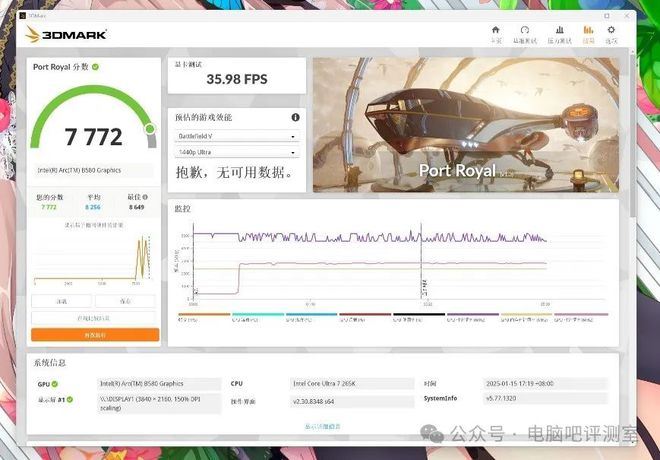Select SystemInfo version 'v5.77.1320'
Image resolution: width=660 pixels, height=460 pixels.
pos(501,398)
